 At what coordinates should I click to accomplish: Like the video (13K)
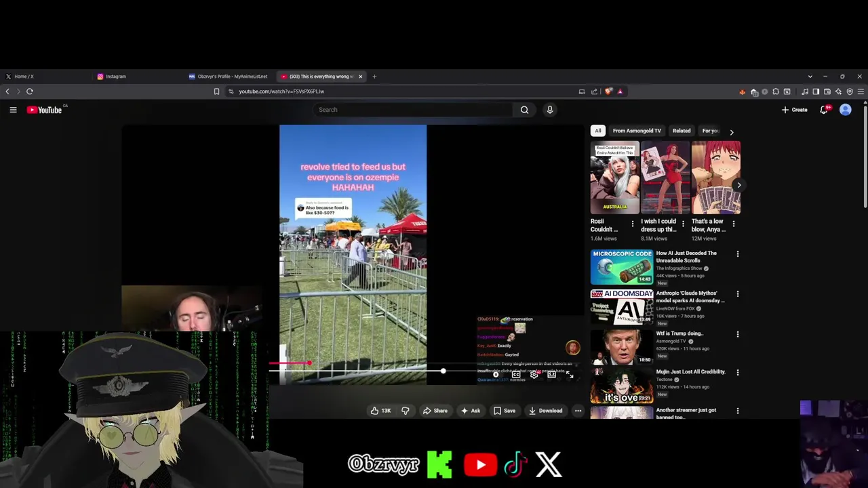pyautogui.click(x=380, y=411)
